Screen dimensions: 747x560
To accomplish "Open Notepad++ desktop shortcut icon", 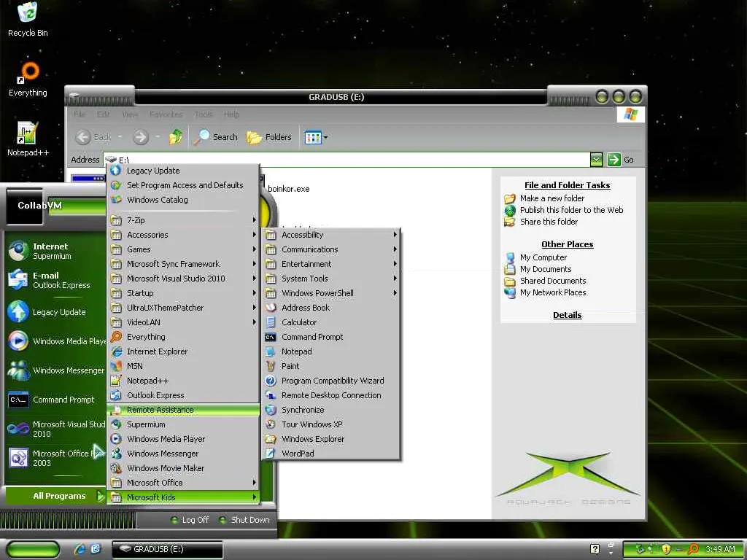I will 28,139.
